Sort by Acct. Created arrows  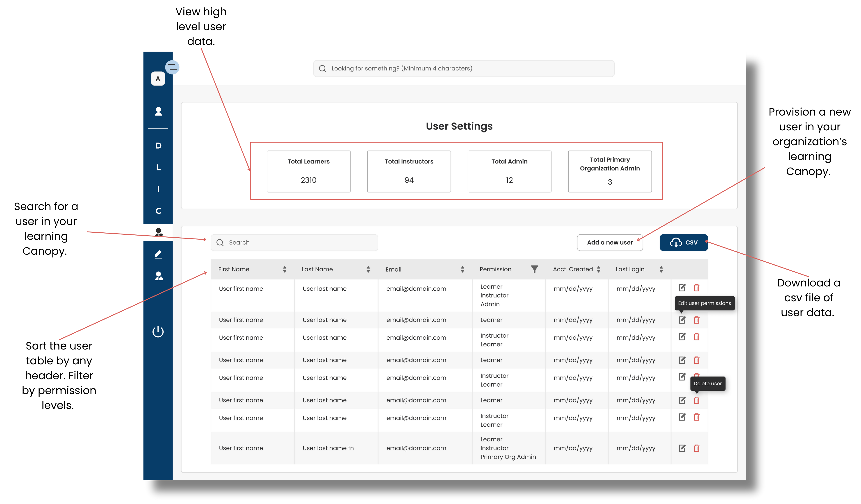coord(598,269)
